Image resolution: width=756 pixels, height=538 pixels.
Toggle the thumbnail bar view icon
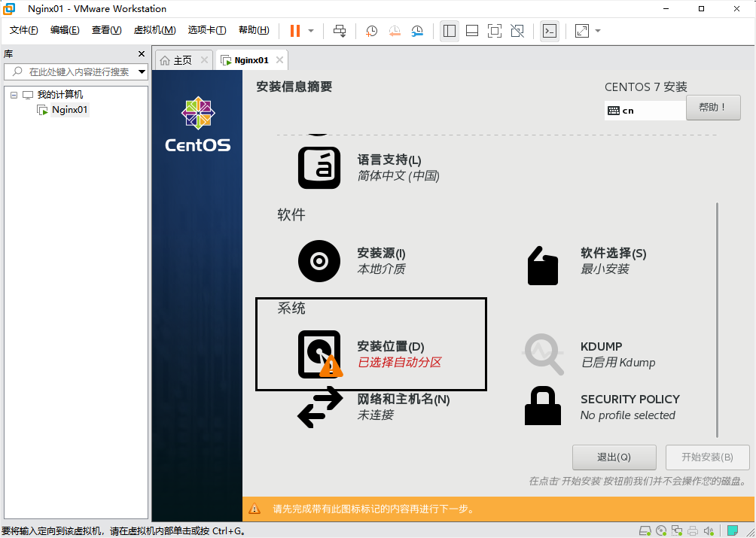pos(472,31)
